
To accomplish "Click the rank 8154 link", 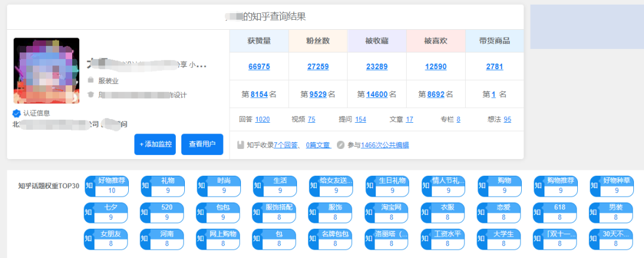I will point(259,94).
